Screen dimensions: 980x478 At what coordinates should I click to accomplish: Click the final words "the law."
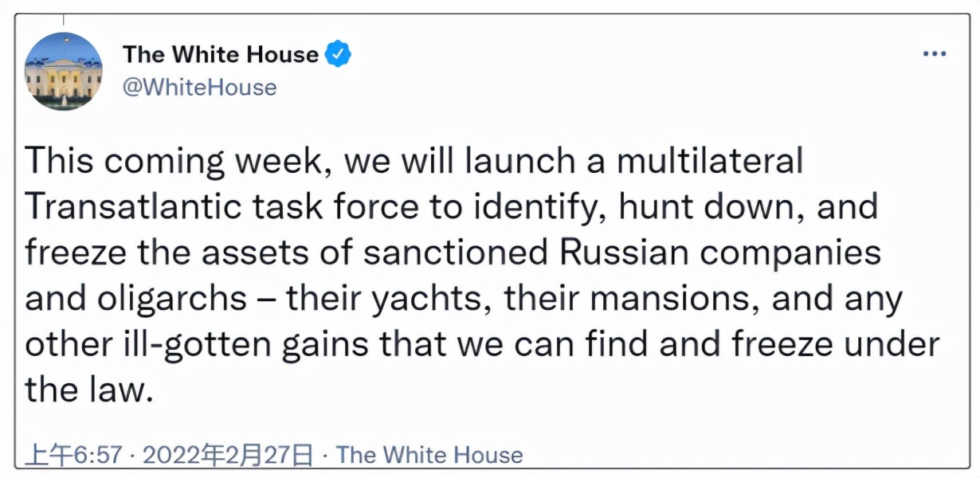pos(88,392)
